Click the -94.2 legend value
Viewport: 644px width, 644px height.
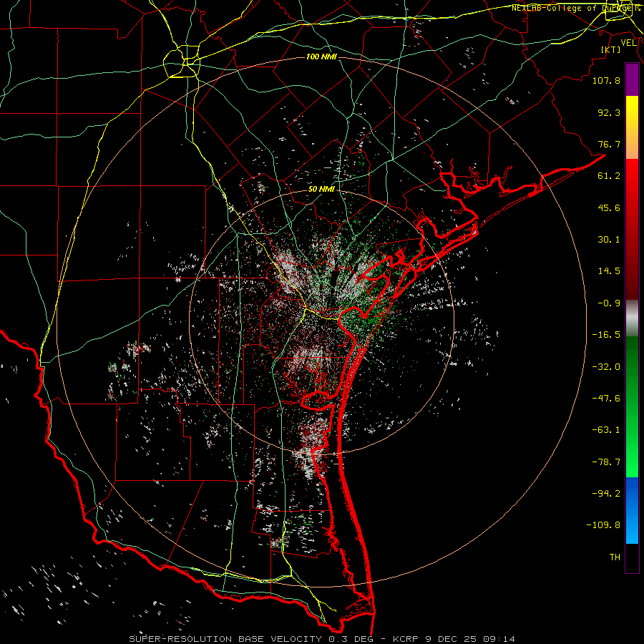[606, 494]
